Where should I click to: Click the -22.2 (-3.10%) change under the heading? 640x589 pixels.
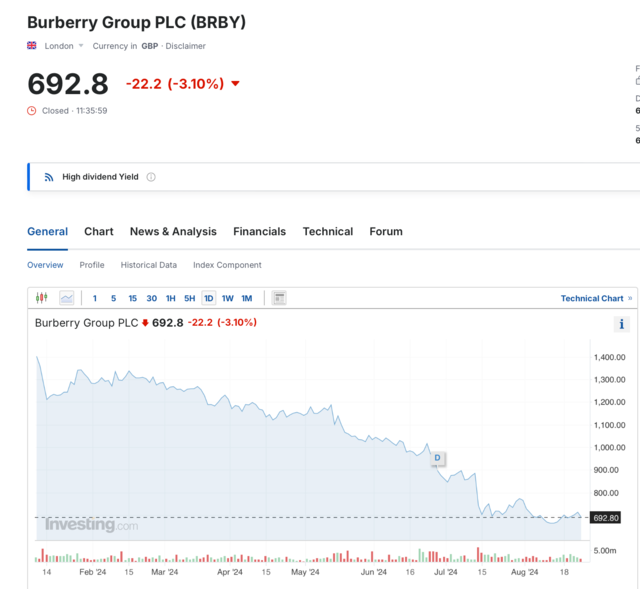click(x=175, y=84)
